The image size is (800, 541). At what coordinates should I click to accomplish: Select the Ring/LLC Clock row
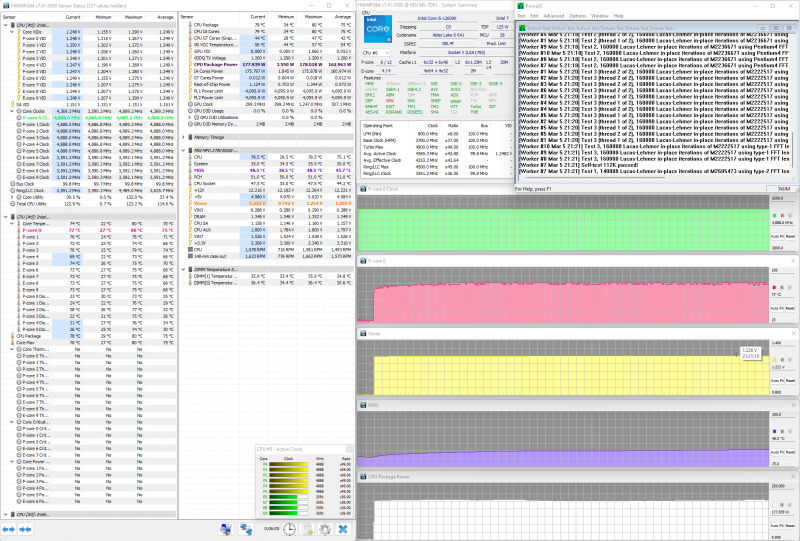(x=89, y=190)
